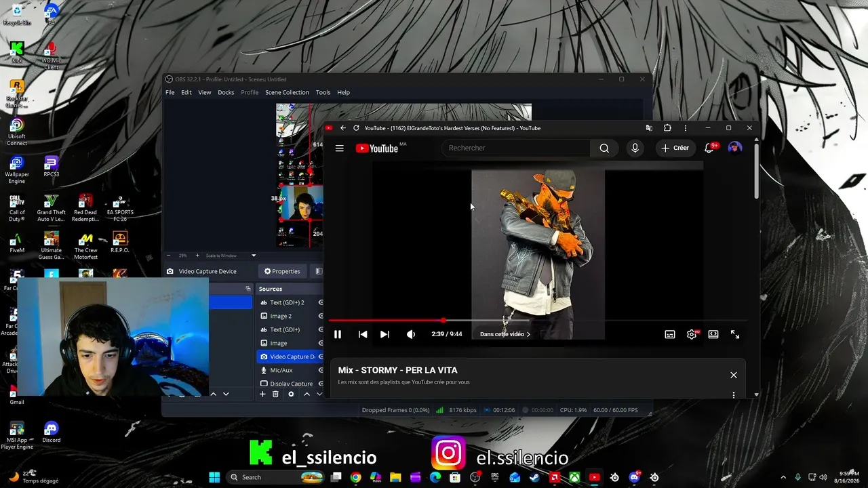868x488 pixels.
Task: Open the OBS Edit menu
Action: (186, 92)
